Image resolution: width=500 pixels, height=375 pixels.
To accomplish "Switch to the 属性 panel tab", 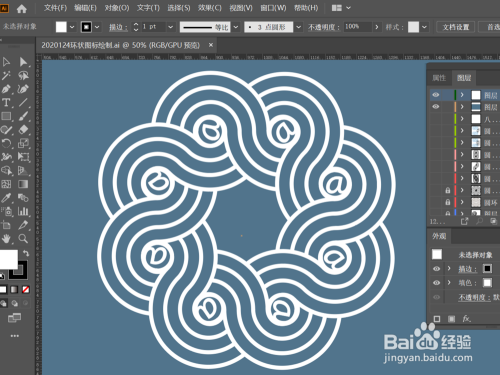I will click(x=439, y=78).
